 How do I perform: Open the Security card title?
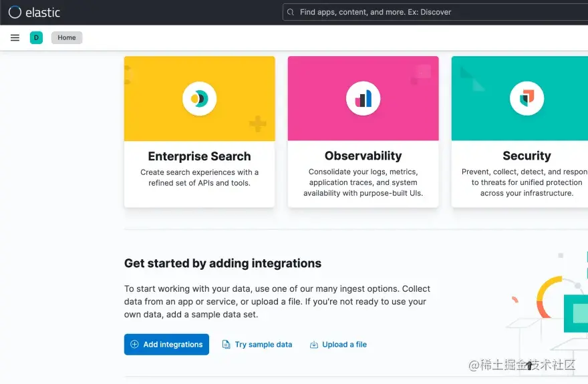pyautogui.click(x=527, y=156)
